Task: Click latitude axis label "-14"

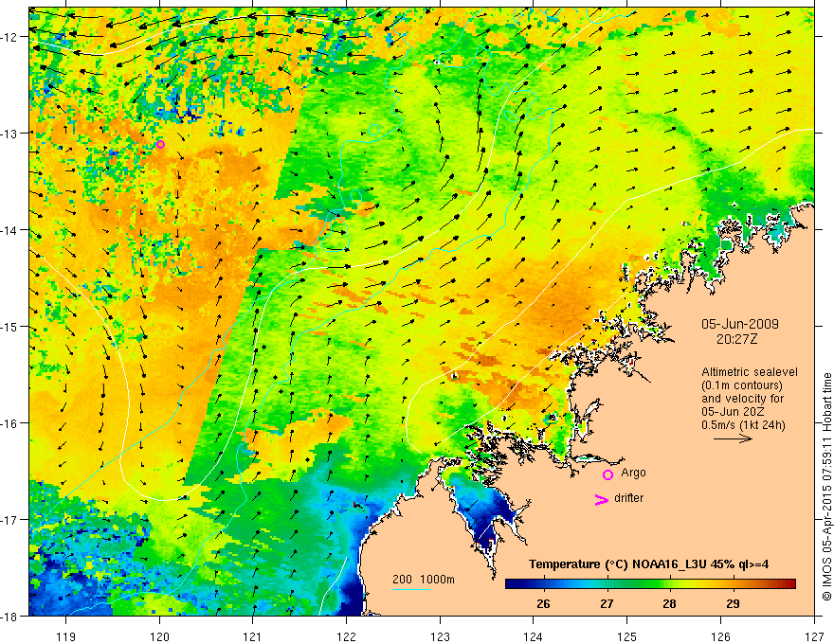Action: 10,229
